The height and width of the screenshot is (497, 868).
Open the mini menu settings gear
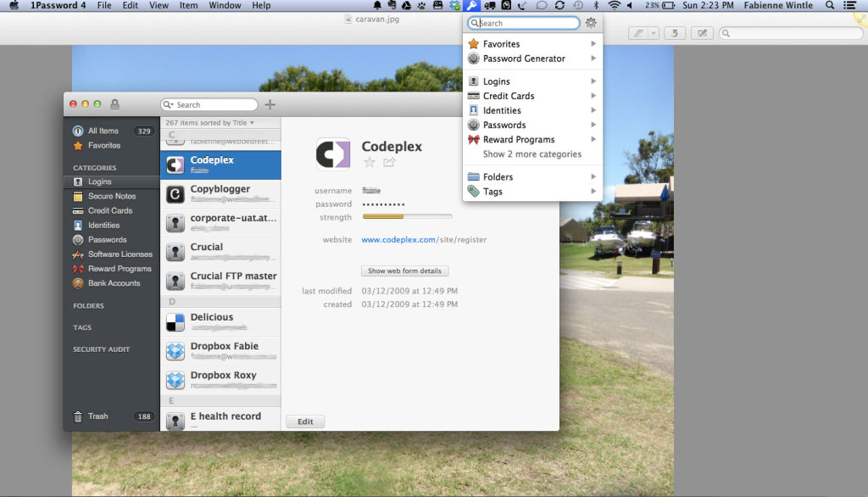tap(591, 23)
